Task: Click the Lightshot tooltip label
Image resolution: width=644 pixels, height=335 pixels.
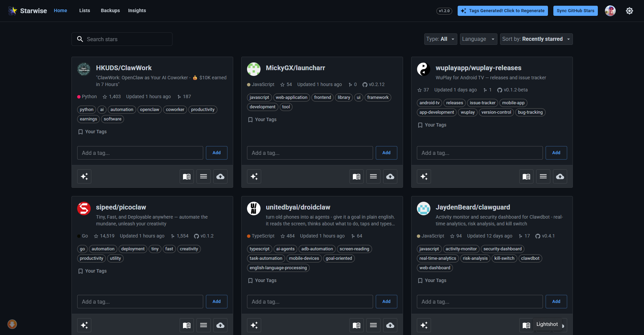Action: [x=547, y=324]
